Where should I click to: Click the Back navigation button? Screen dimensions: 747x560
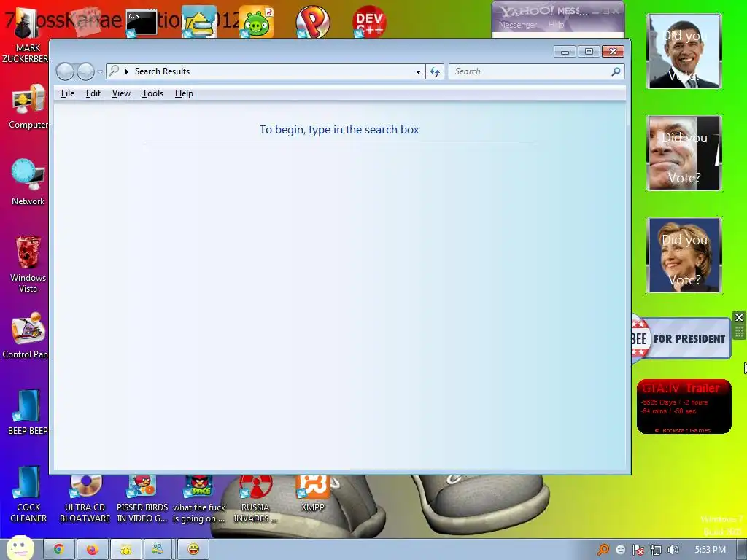point(65,72)
